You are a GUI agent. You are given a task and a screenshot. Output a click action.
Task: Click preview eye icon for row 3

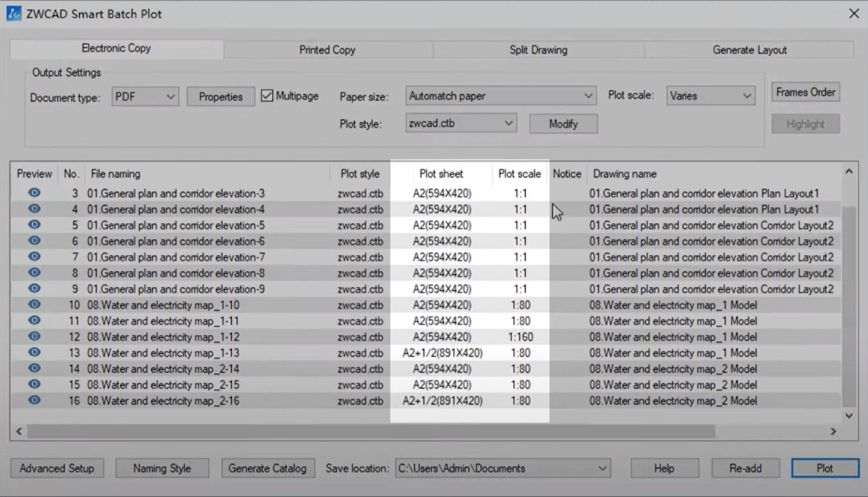click(x=34, y=193)
